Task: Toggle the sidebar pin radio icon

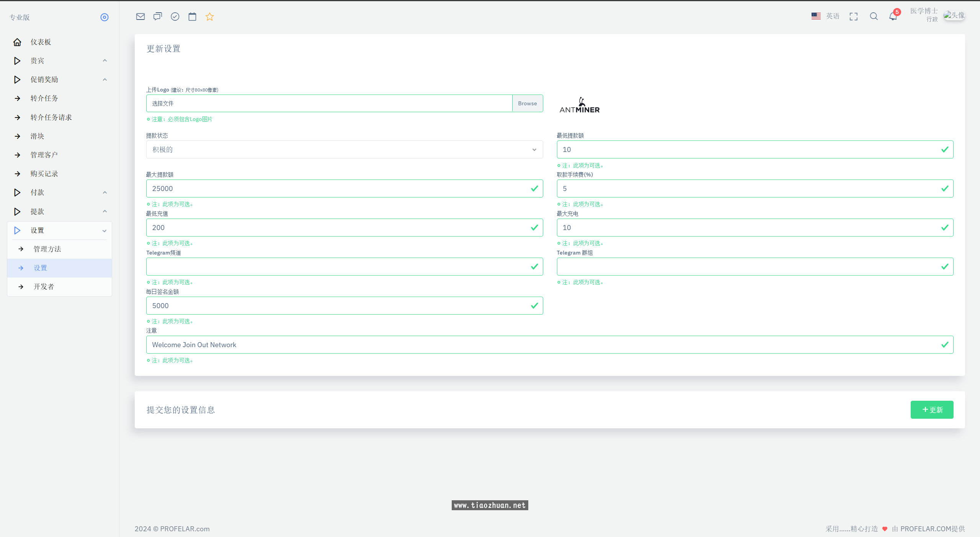Action: click(104, 17)
